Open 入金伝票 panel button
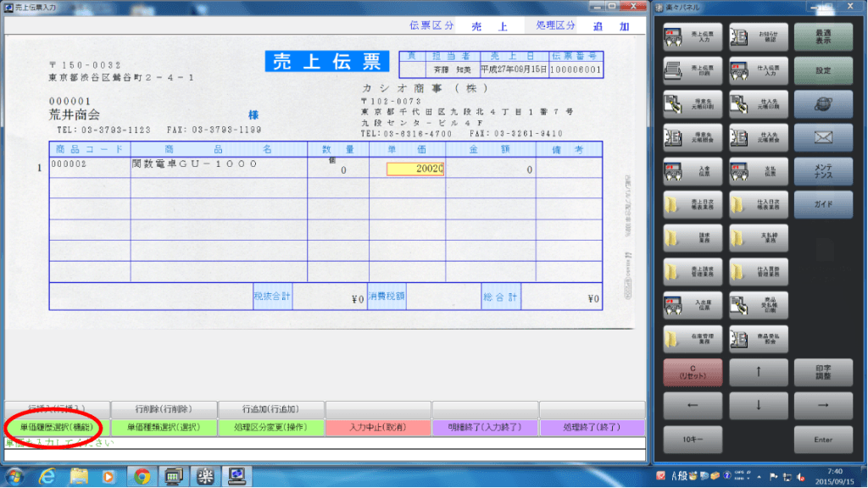The width and height of the screenshot is (868, 488). (x=693, y=171)
